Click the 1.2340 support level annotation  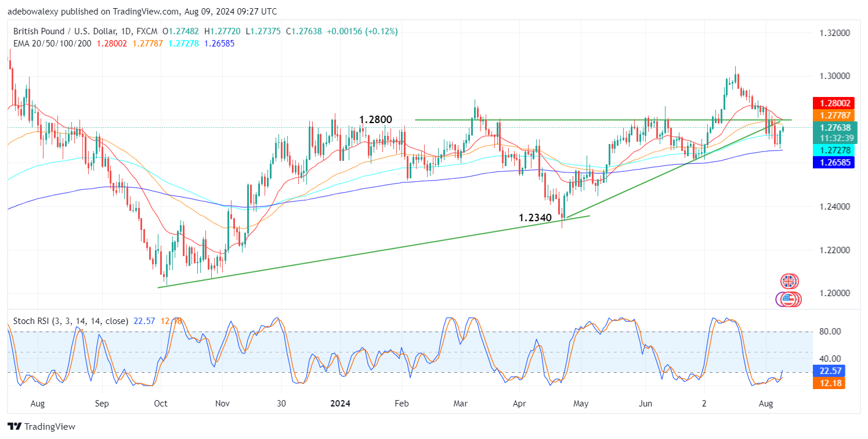(536, 218)
